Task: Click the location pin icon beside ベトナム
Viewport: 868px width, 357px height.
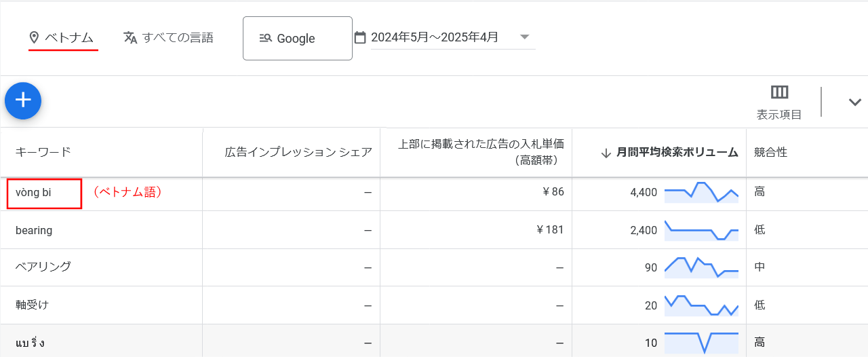Action: [x=34, y=38]
